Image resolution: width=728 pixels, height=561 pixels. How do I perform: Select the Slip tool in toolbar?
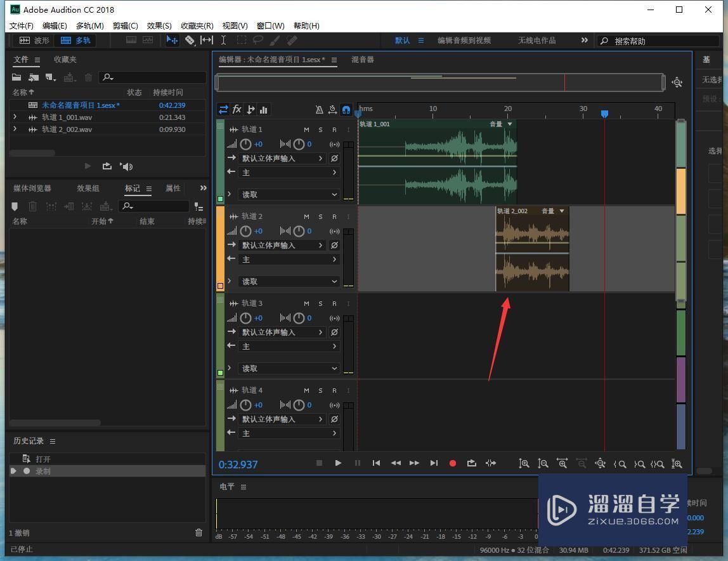pyautogui.click(x=207, y=41)
